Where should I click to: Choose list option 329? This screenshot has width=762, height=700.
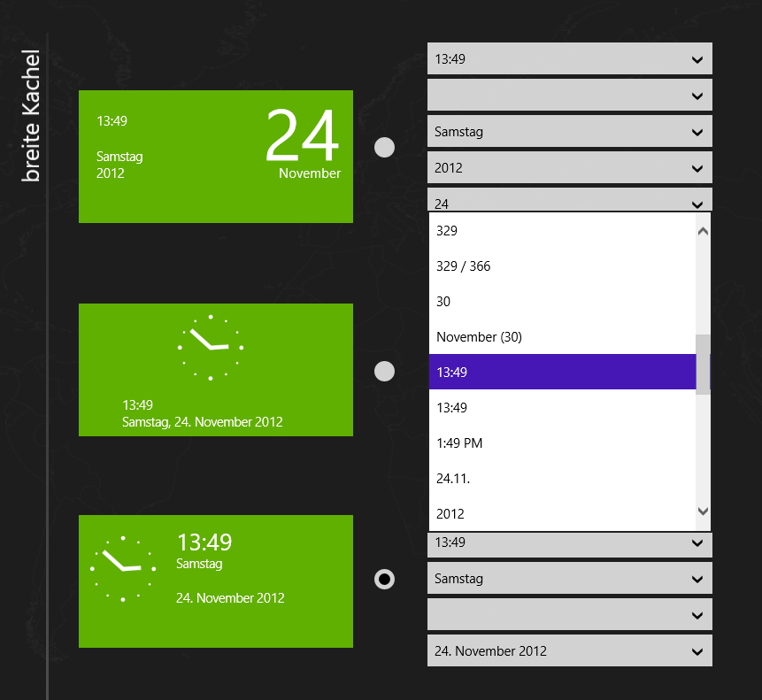pyautogui.click(x=562, y=230)
